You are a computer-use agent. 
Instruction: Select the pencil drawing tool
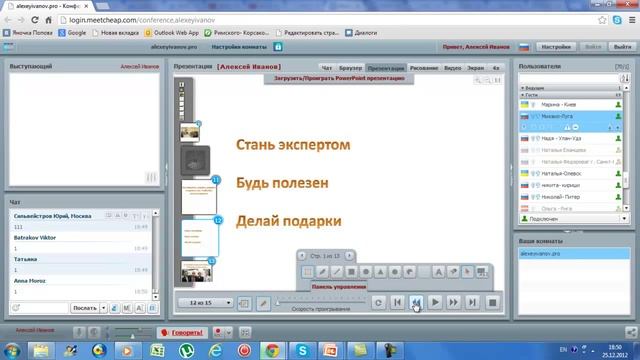tap(322, 272)
